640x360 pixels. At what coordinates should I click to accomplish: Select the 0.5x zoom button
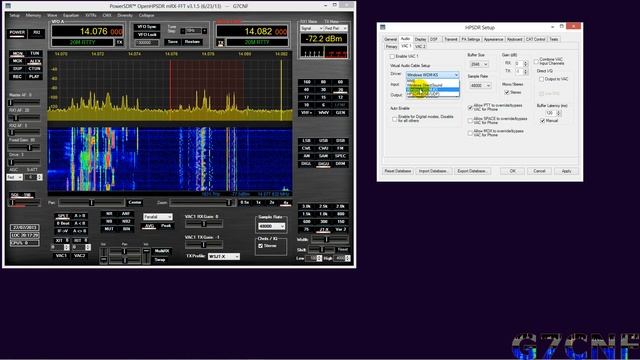tap(244, 202)
